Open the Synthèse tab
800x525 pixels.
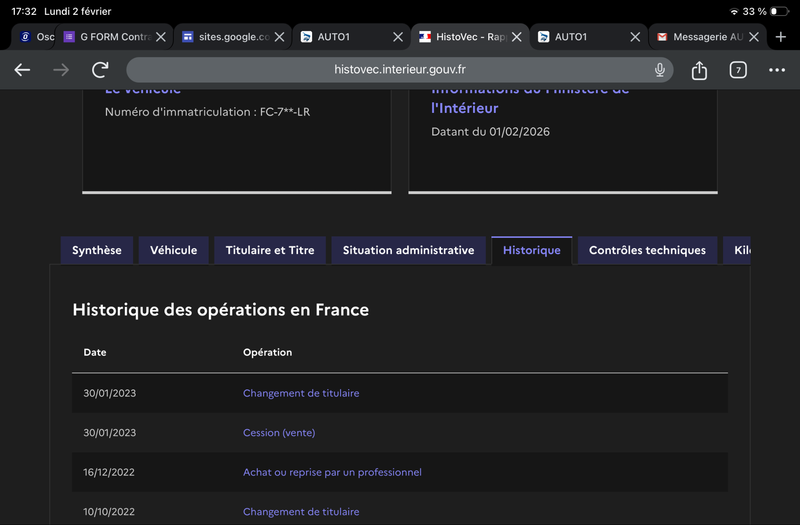[x=96, y=251]
